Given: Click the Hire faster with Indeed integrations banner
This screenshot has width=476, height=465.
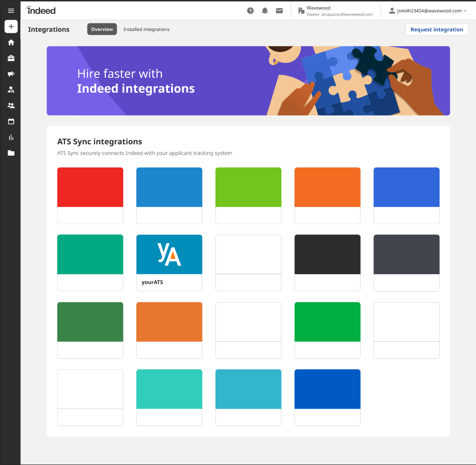Looking at the screenshot, I should point(248,81).
